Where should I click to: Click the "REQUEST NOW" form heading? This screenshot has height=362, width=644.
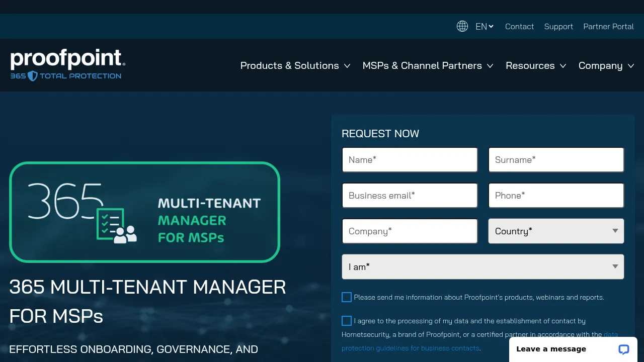tap(380, 134)
